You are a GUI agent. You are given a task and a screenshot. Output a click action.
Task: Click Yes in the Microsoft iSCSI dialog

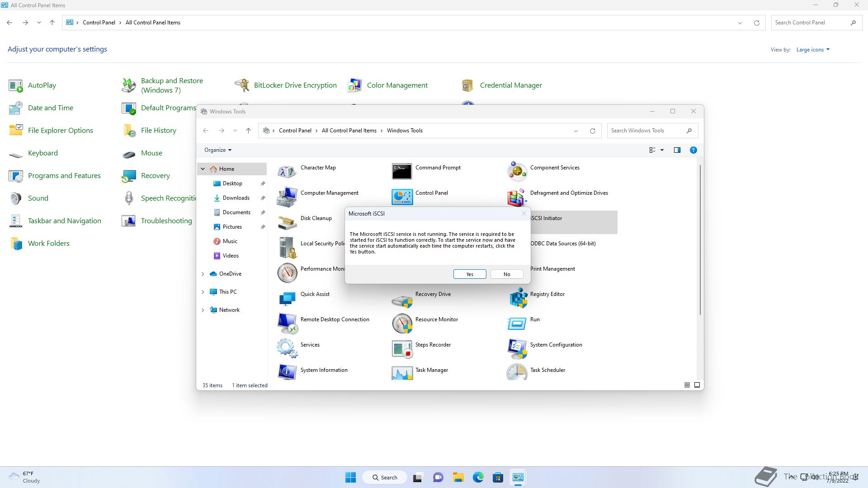click(x=470, y=274)
